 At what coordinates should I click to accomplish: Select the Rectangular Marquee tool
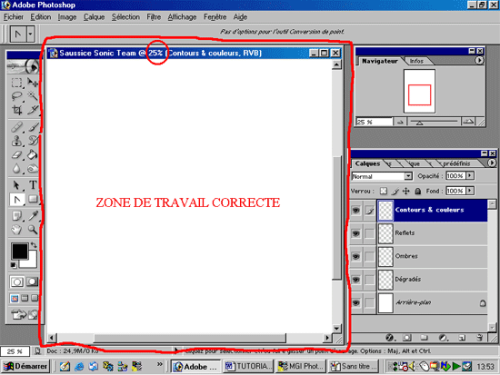pyautogui.click(x=17, y=82)
